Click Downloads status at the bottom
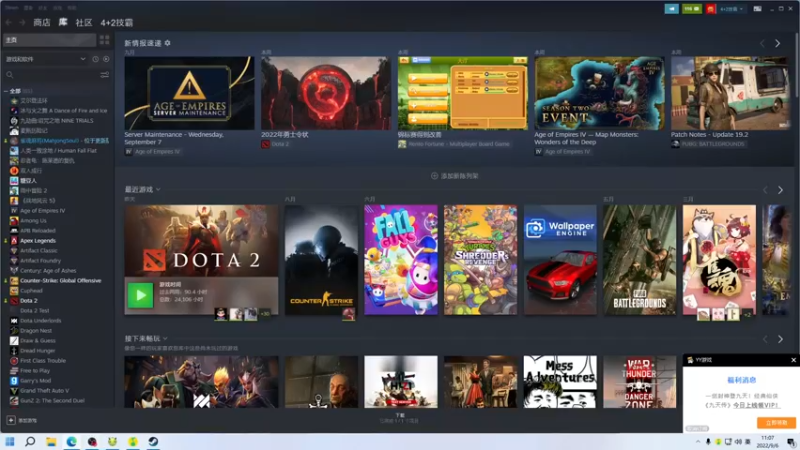 399,418
